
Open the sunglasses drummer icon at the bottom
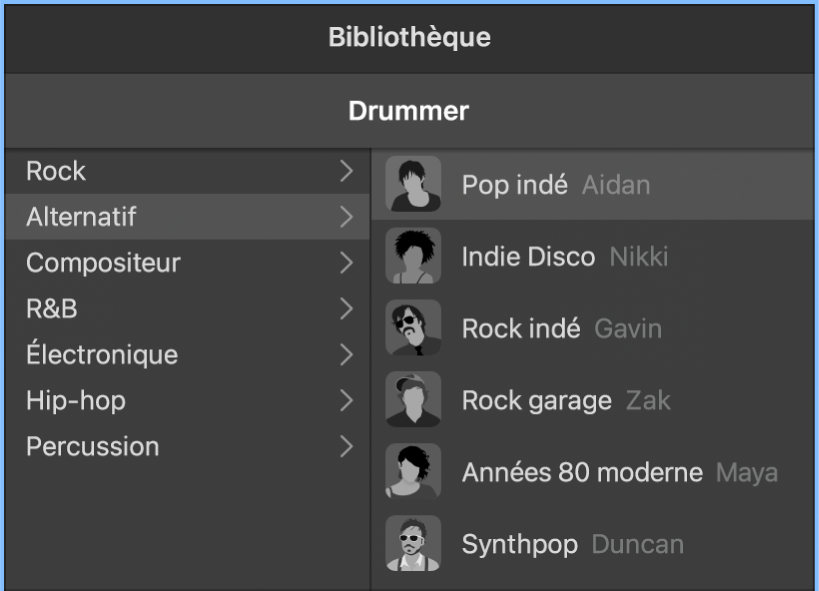[414, 543]
